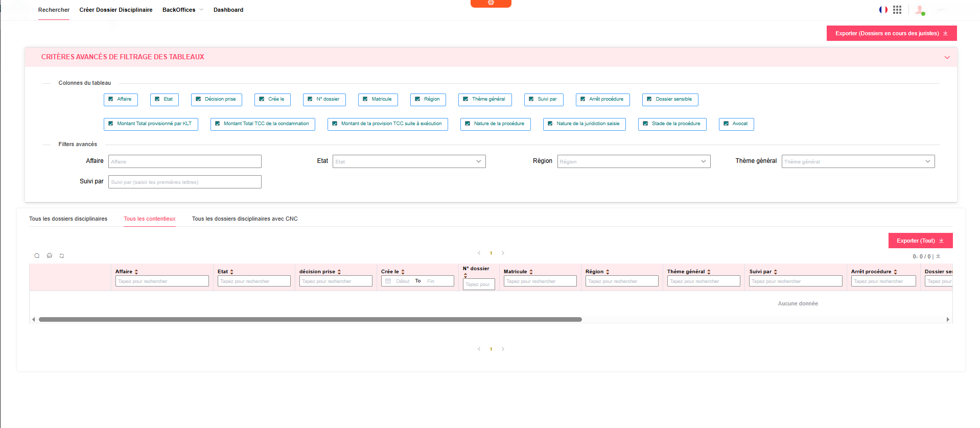Viewport: 980px width, 428px height.
Task: Toggle the Matricule column checkbox
Action: point(365,99)
